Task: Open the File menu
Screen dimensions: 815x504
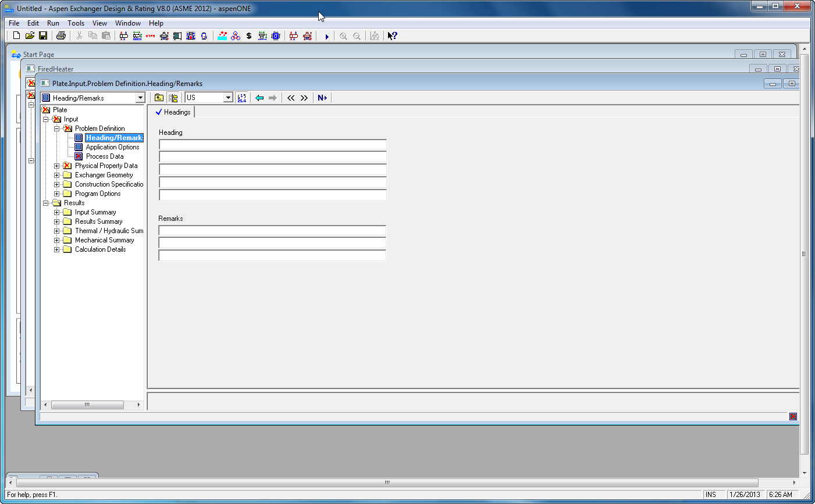Action: pos(14,23)
